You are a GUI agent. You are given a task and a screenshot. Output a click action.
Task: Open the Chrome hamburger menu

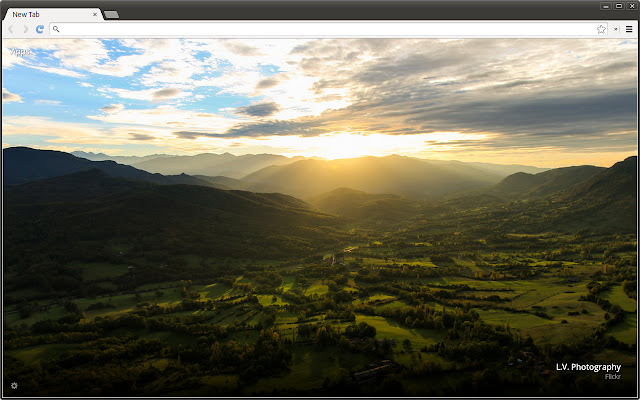tap(629, 29)
